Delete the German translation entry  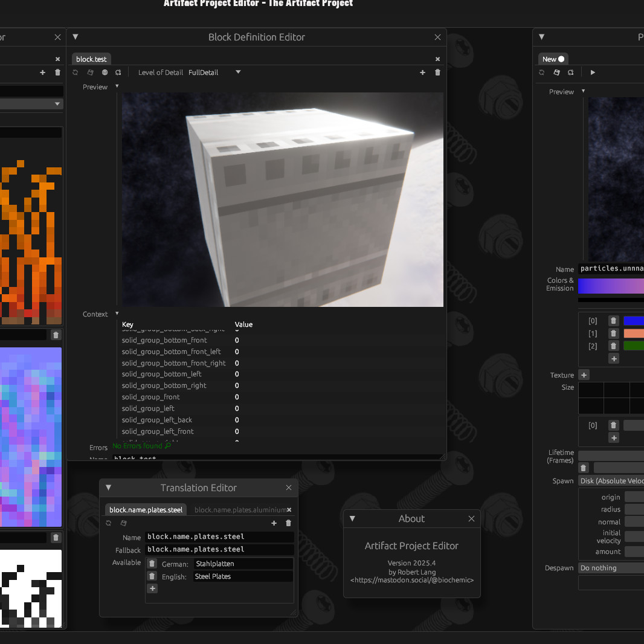152,564
